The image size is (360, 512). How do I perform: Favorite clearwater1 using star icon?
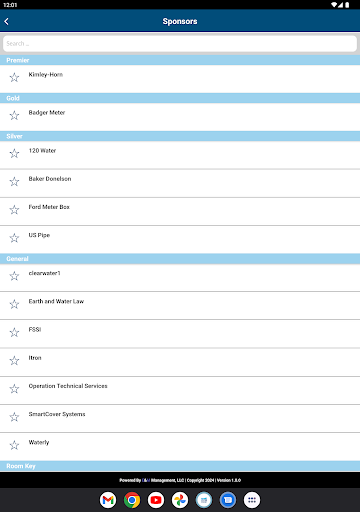(14, 276)
